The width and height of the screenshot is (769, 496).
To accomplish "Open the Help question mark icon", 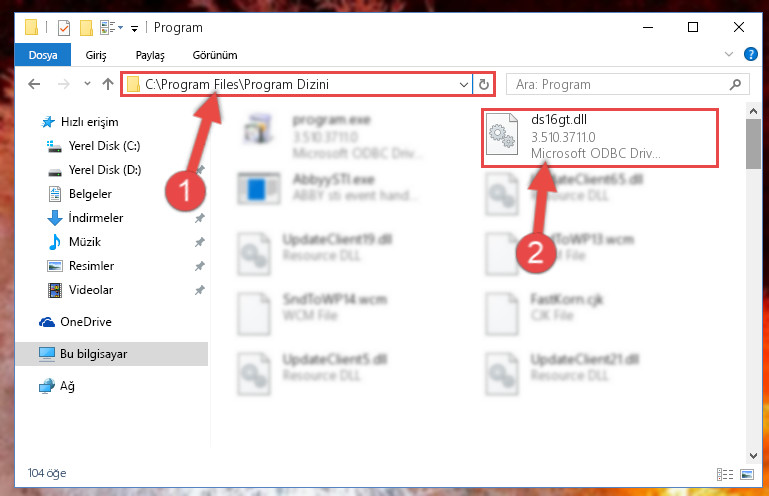I will coord(750,54).
